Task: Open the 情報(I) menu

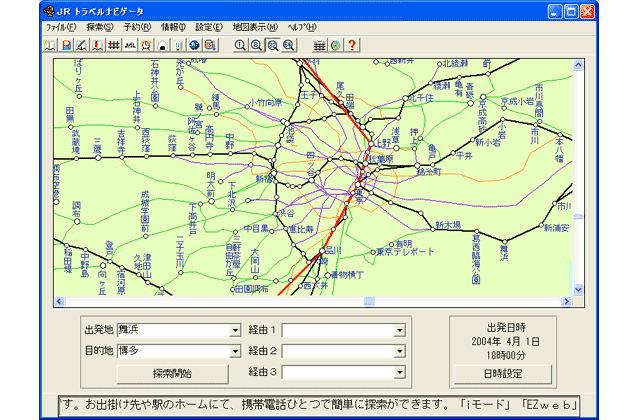Action: (x=173, y=27)
